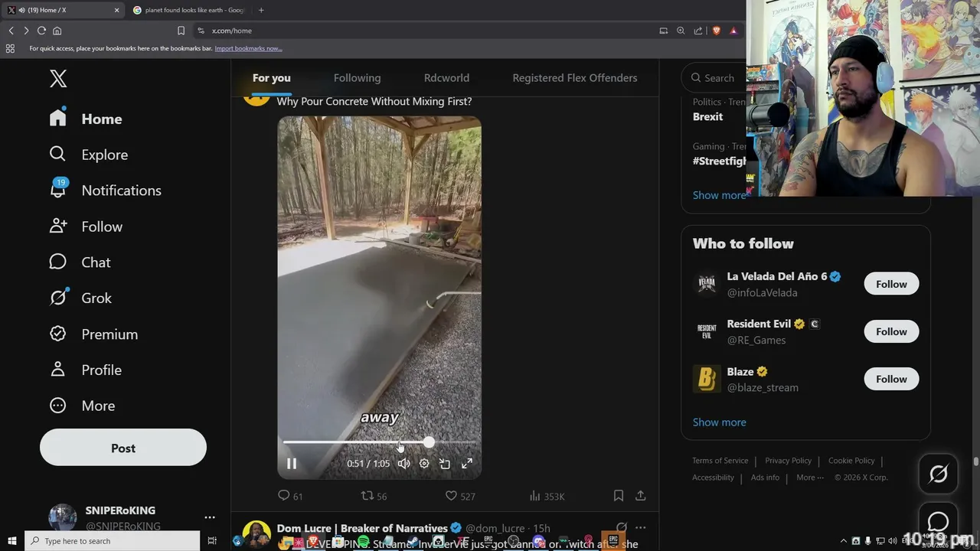
Task: Reply to the concrete post (61)
Action: pos(290,496)
